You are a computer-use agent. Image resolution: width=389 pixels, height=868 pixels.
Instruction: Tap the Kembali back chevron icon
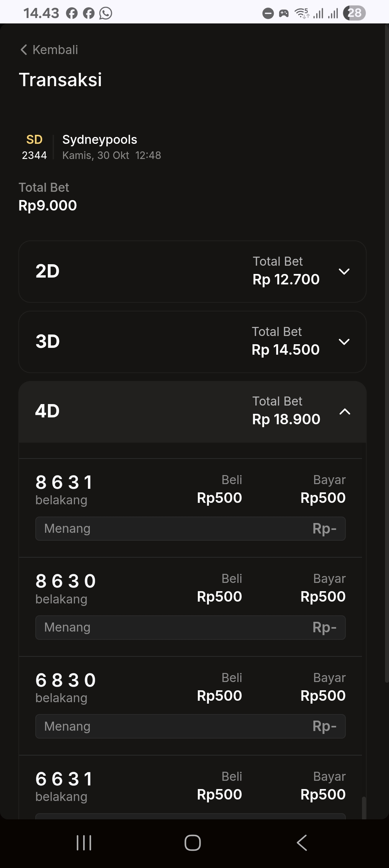(24, 50)
